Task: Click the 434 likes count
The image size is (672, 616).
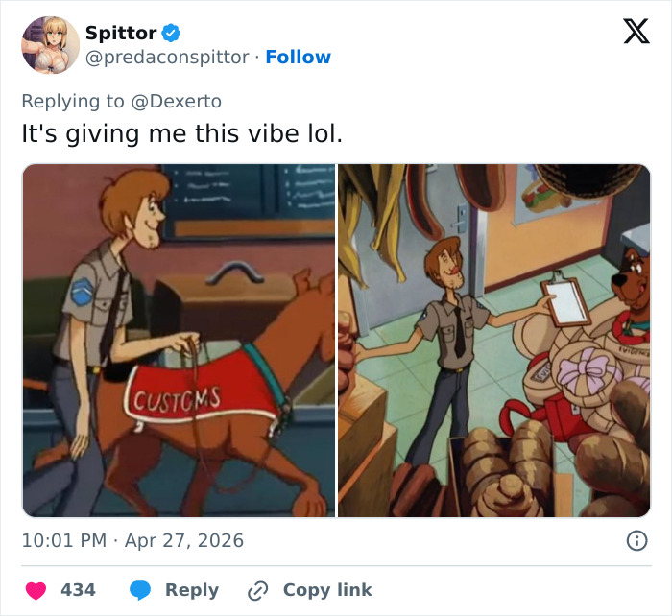Action: click(x=78, y=590)
